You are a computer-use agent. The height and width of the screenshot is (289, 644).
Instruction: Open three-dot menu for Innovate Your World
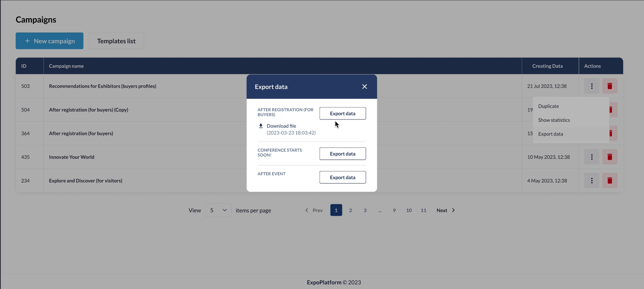(x=591, y=157)
